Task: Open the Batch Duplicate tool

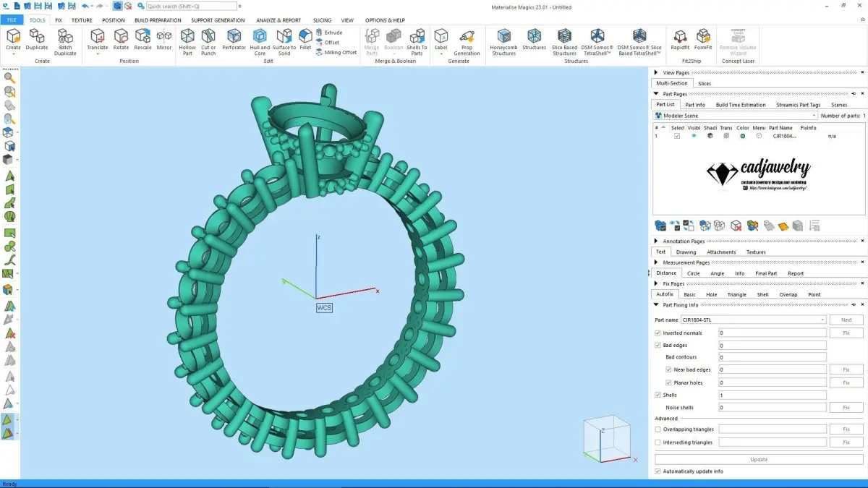Action: (66, 42)
